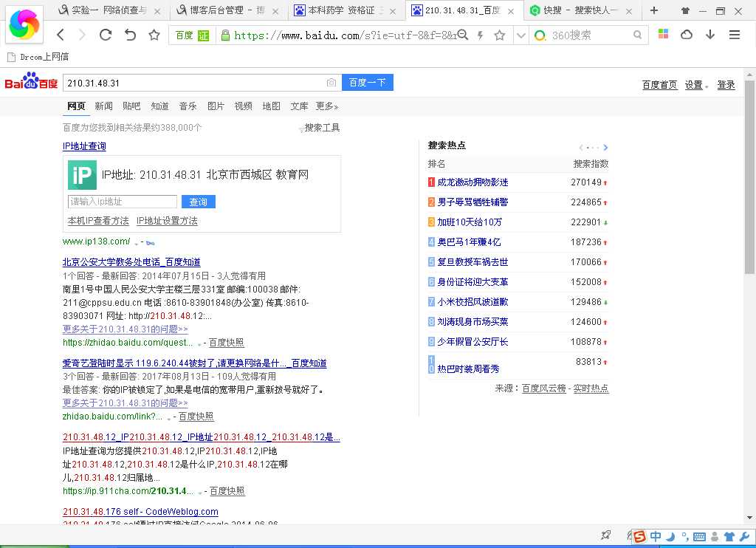Select the 贴吧 category tab
Image resolution: width=756 pixels, height=548 pixels.
coord(131,106)
